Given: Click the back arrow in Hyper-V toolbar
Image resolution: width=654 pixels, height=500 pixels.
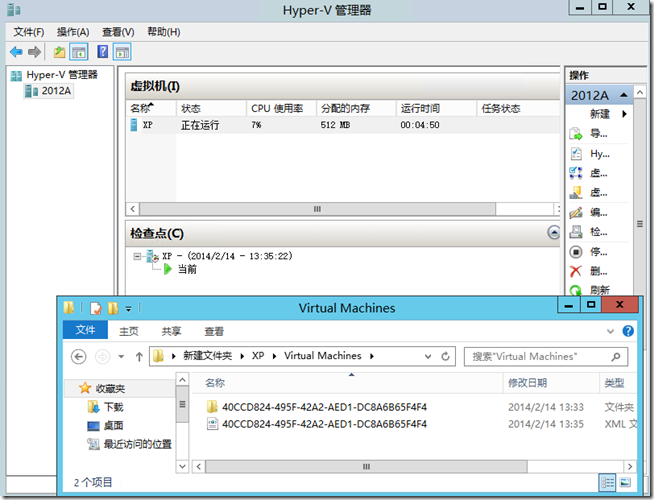Looking at the screenshot, I should [16, 52].
